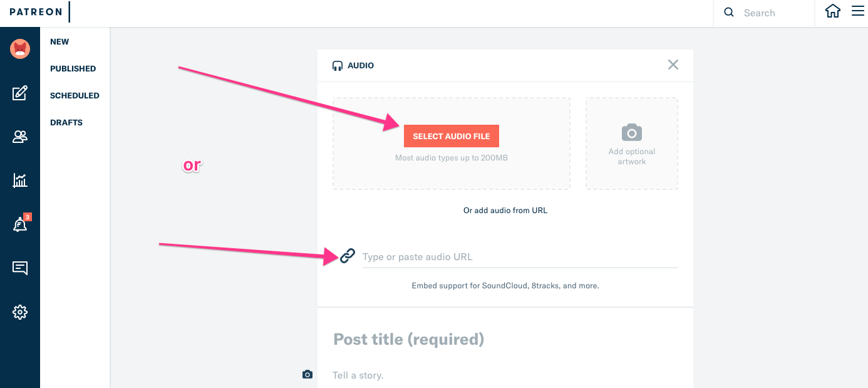The height and width of the screenshot is (388, 868).
Task: Close the audio post panel
Action: (673, 65)
